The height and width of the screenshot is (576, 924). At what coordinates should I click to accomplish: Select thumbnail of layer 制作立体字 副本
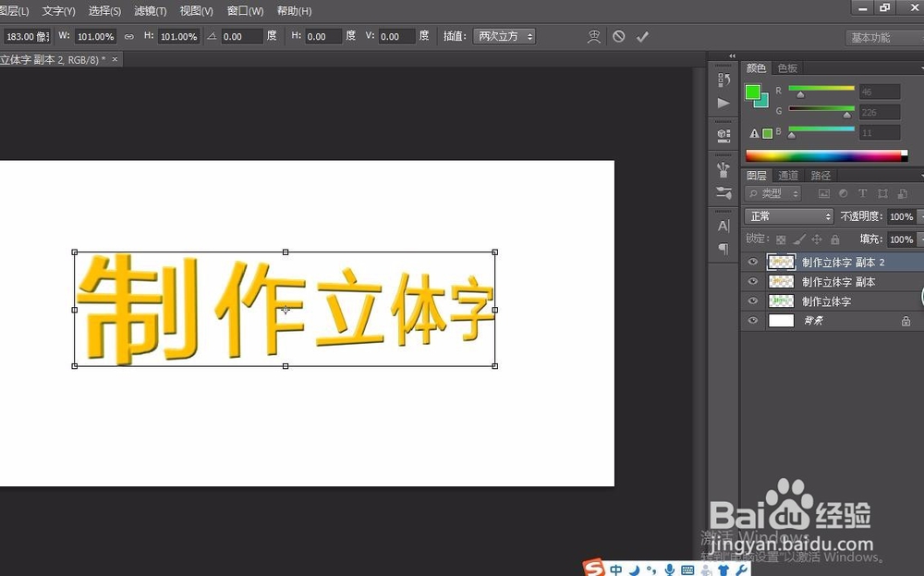point(782,282)
